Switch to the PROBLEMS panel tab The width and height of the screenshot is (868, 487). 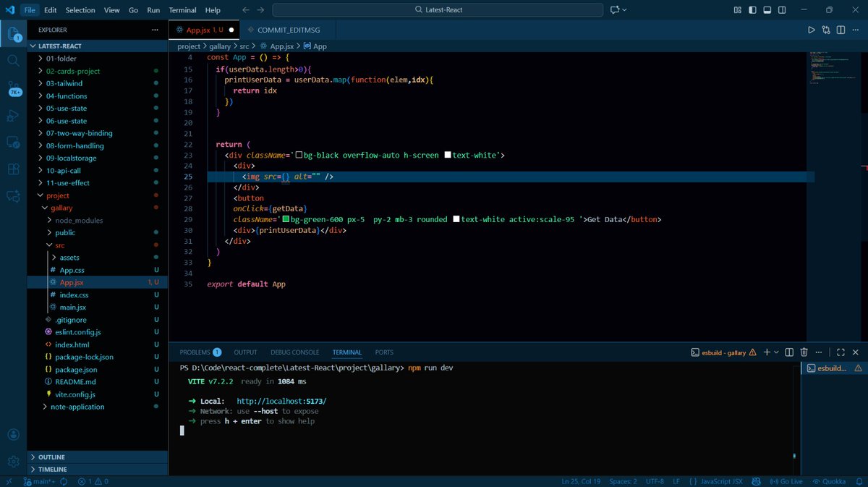pos(200,352)
